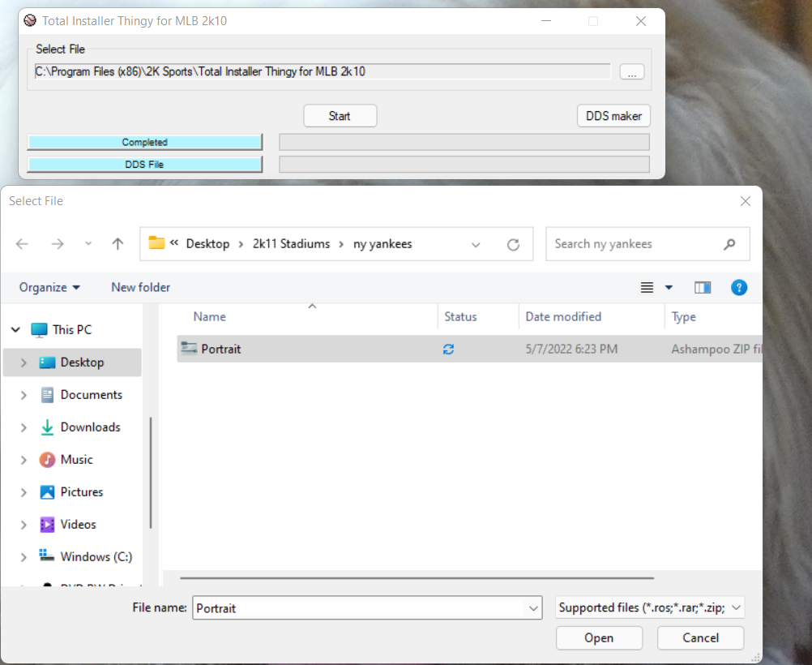Expand the Music tree node
Screen dimensions: 812x665
[24, 460]
